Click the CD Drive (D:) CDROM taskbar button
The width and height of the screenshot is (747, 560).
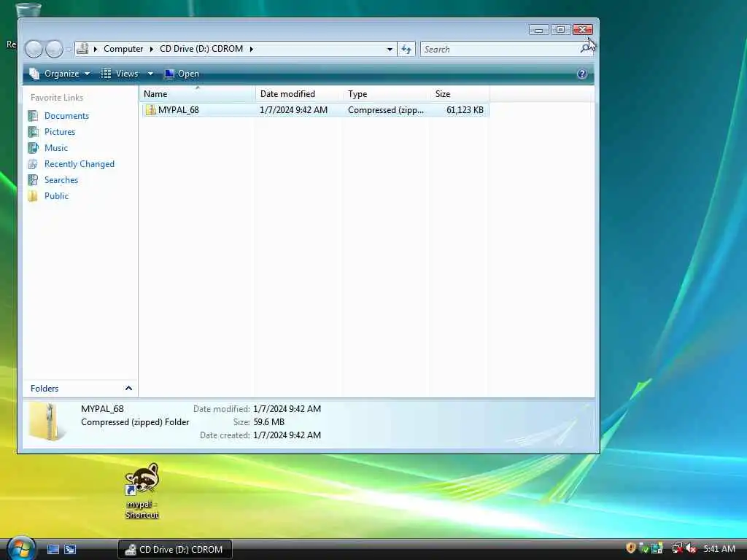point(175,550)
